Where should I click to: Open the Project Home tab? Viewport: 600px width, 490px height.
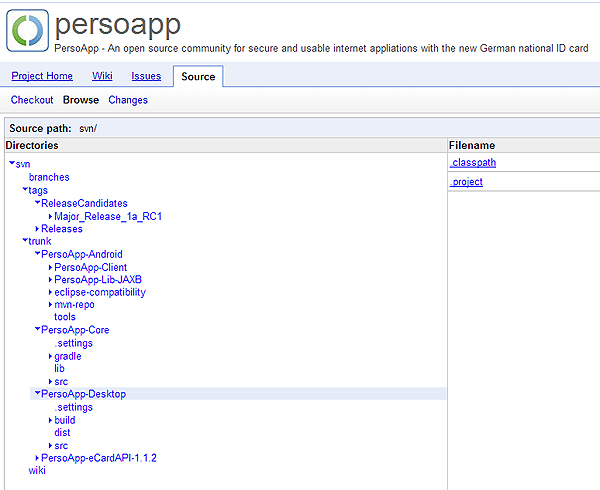[42, 76]
